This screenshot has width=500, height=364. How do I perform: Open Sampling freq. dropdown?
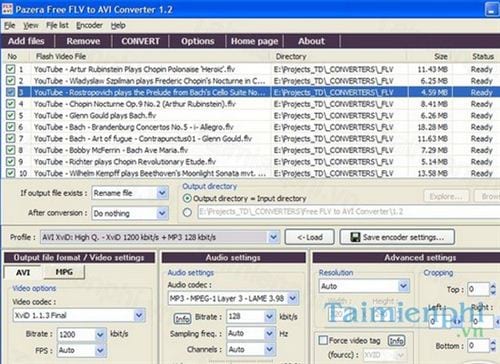point(269,333)
